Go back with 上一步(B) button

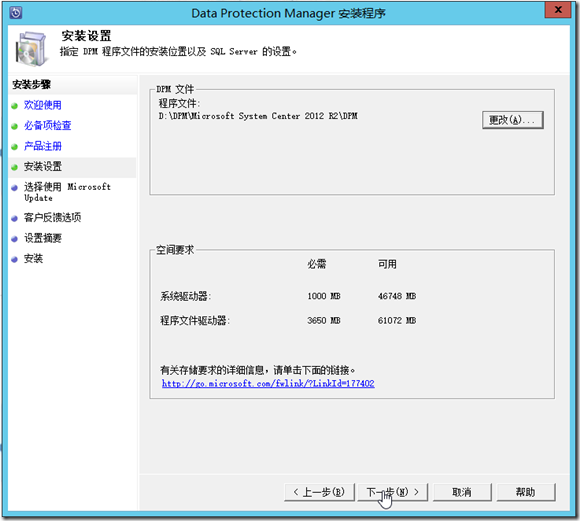tap(319, 492)
